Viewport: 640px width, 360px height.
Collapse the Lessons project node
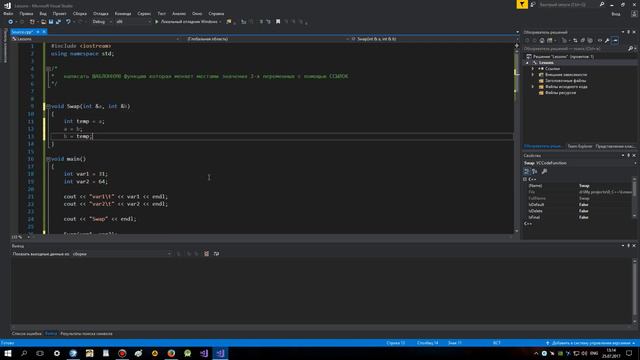point(527,63)
